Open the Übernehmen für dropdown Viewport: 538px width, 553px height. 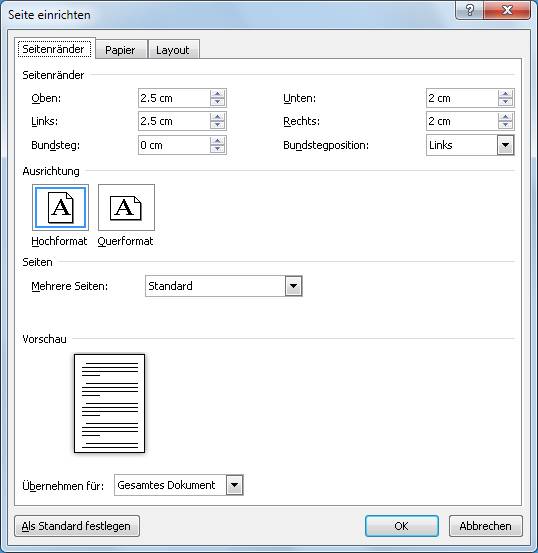pos(235,485)
